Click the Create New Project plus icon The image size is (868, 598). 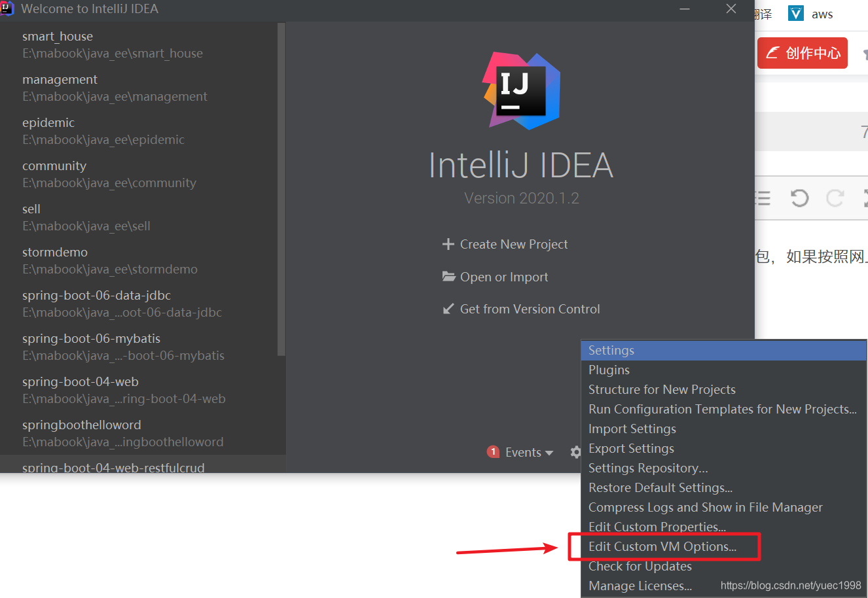coord(448,244)
